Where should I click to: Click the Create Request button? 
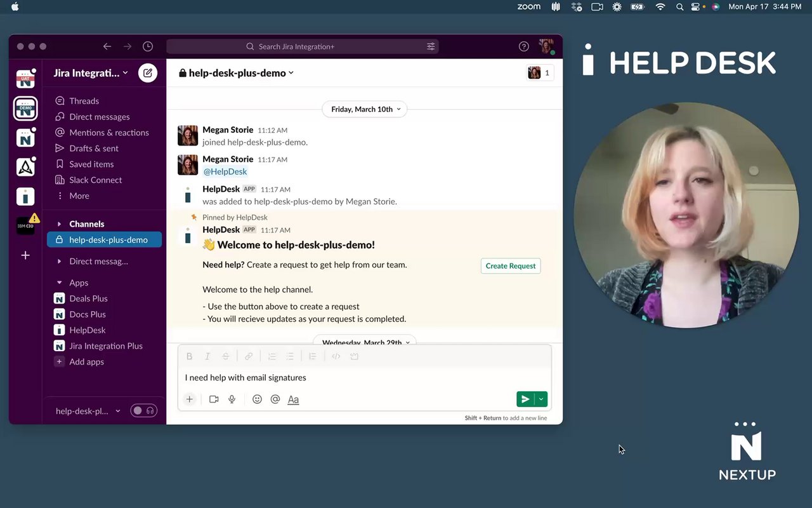(x=511, y=266)
